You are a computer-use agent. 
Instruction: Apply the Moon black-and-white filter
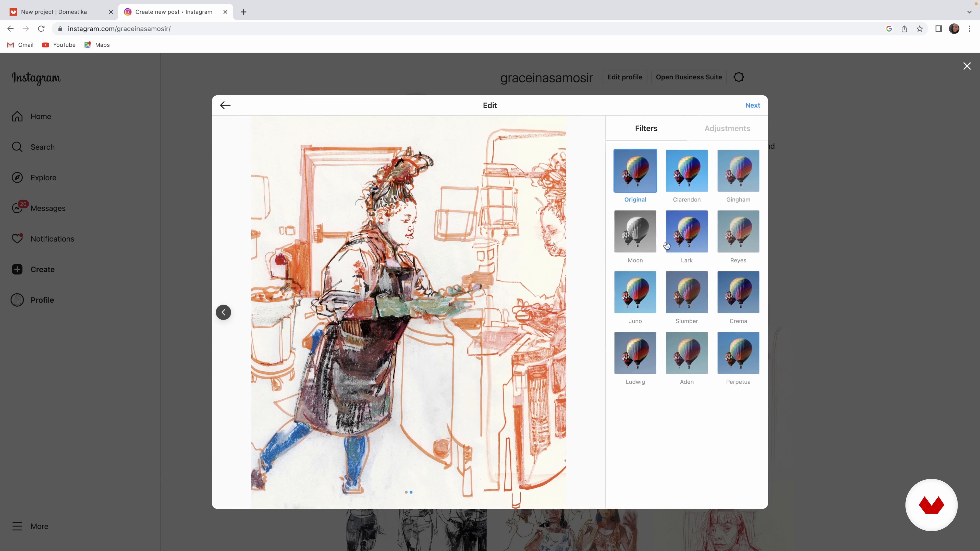click(635, 232)
